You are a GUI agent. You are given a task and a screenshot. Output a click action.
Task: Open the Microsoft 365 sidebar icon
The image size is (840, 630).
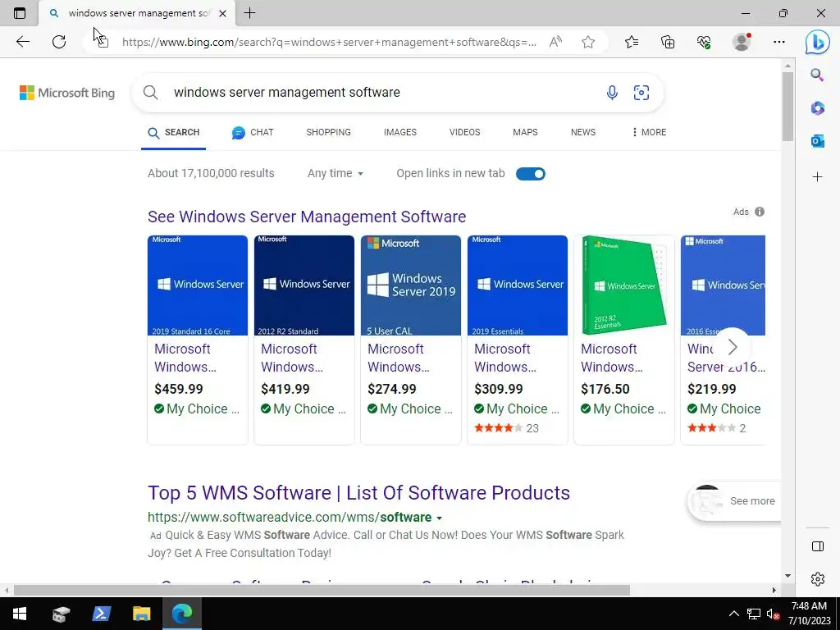click(817, 108)
